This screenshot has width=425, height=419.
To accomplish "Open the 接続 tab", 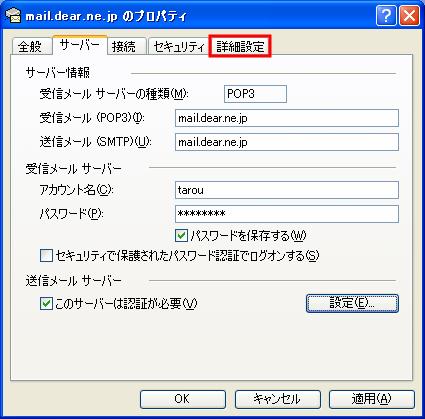I will click(x=127, y=46).
